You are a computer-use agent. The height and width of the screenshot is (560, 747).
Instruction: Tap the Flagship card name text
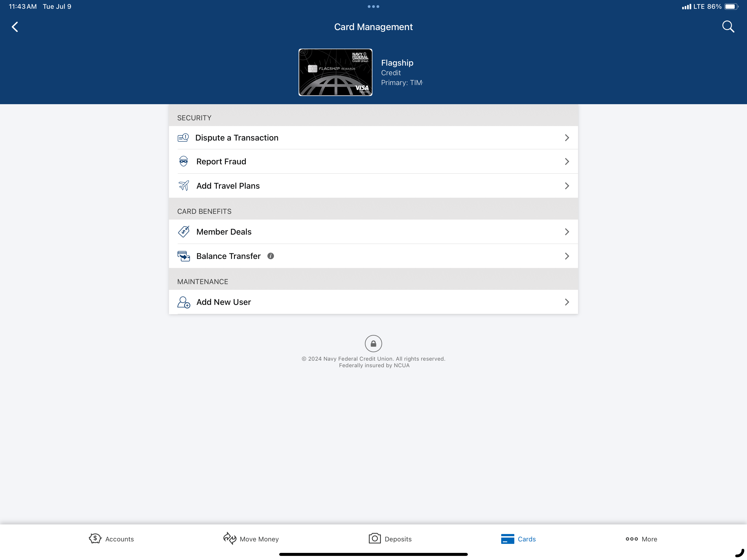point(397,63)
